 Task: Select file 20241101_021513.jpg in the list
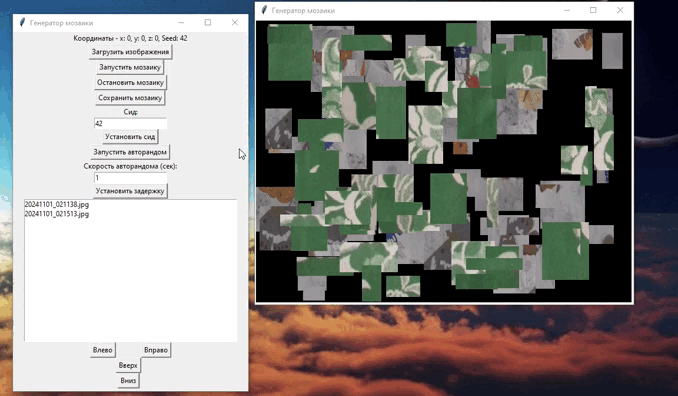point(57,214)
